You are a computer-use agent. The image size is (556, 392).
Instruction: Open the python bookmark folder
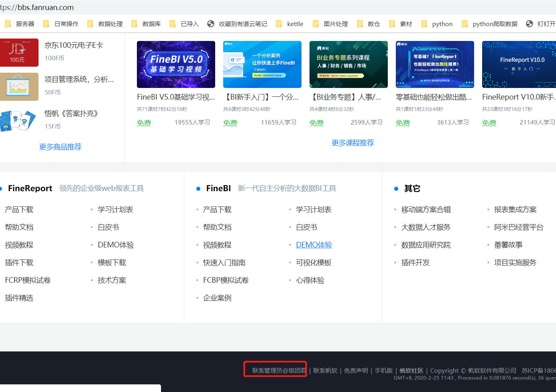coord(437,24)
